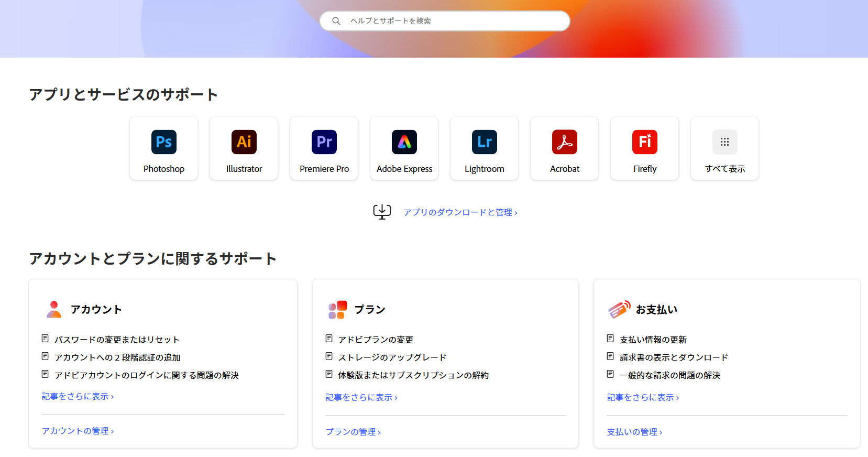Click document icon beside 一般的な請求の問題の解決
Image resolution: width=868 pixels, height=457 pixels.
click(610, 374)
